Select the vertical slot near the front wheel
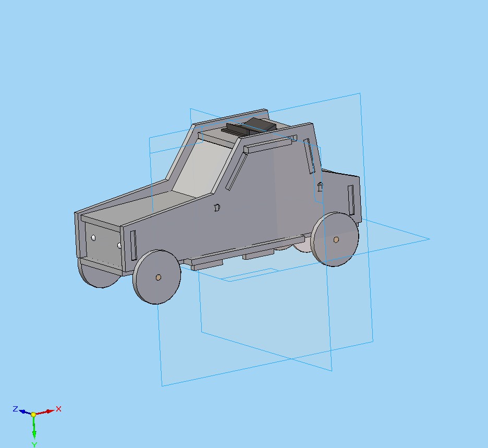The width and height of the screenshot is (488, 448). tap(133, 245)
